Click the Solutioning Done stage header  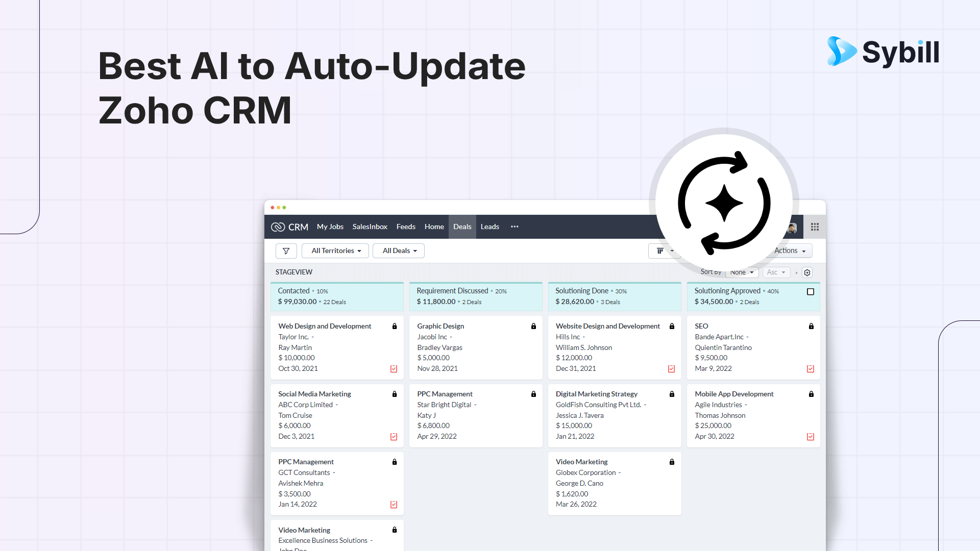[615, 296]
